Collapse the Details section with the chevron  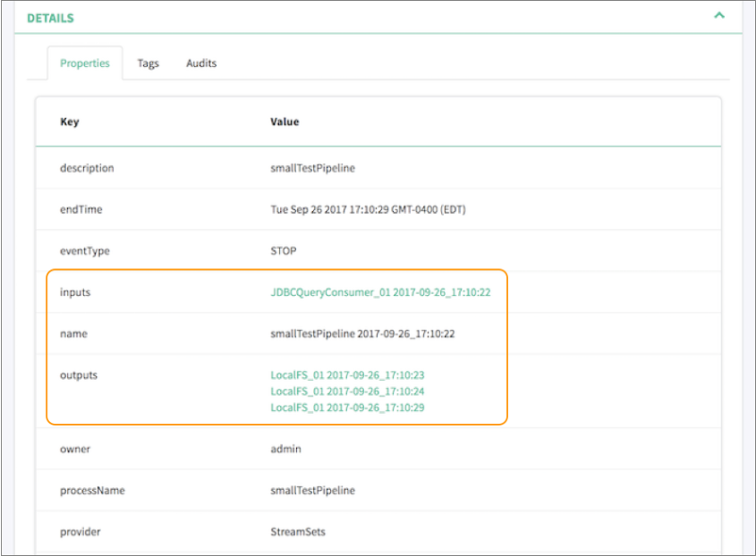(x=719, y=16)
